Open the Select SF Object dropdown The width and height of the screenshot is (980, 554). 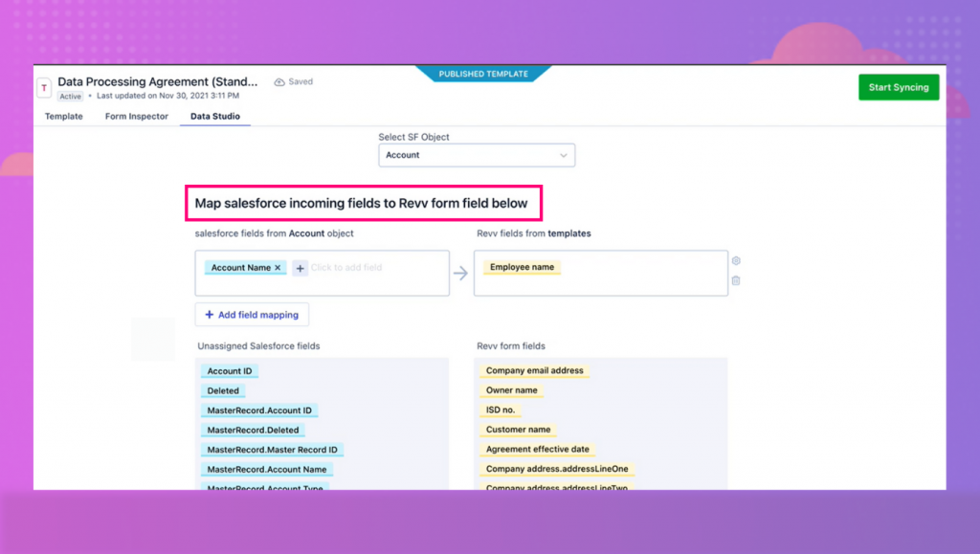click(477, 155)
